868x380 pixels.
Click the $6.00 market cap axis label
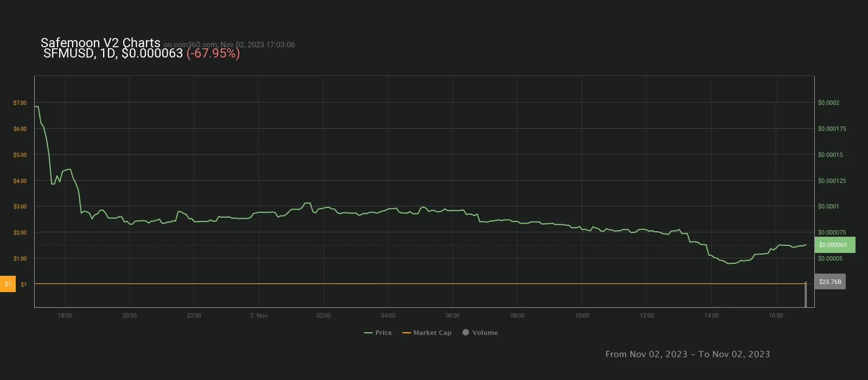(x=20, y=129)
